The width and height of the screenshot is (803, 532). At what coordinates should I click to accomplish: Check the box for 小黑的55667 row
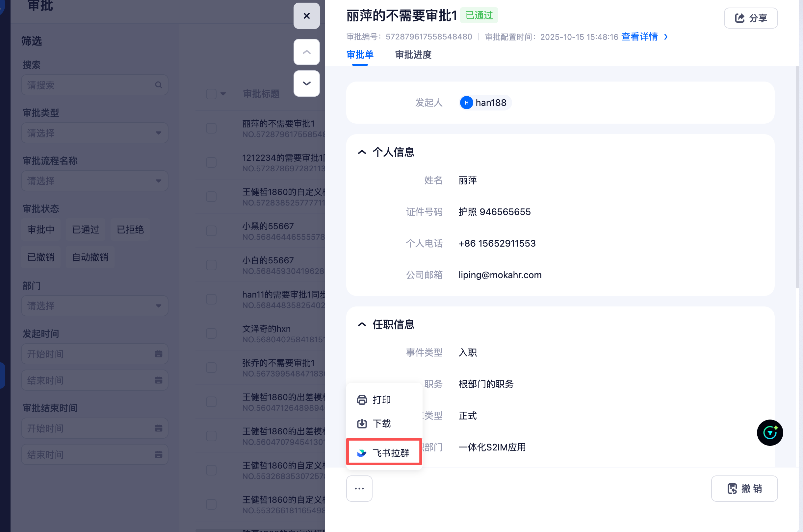pos(211,231)
